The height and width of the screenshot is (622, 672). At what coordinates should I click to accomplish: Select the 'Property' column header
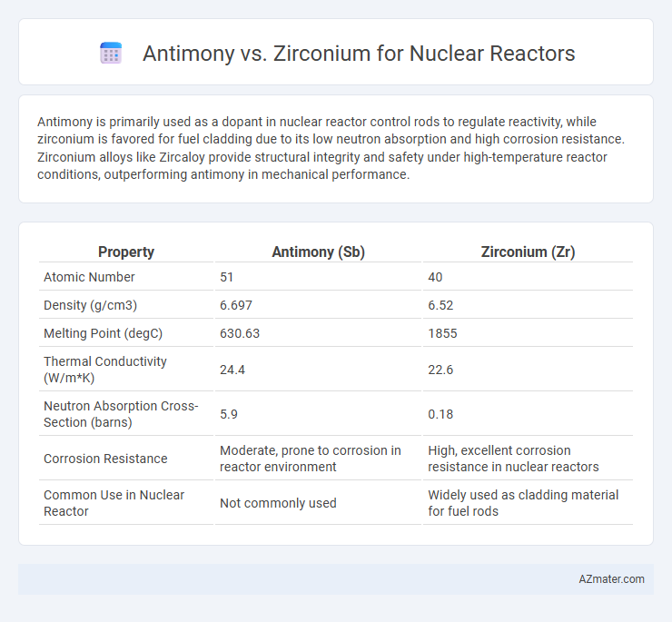coord(126,252)
